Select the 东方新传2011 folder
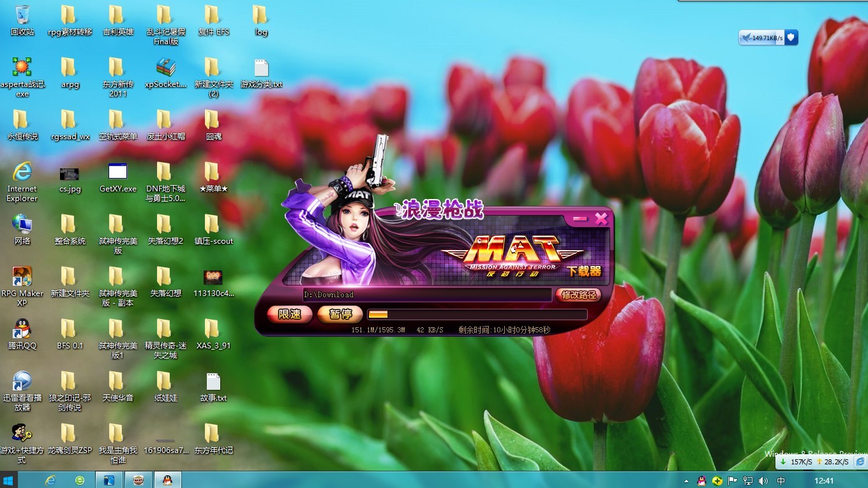Viewport: 868px width, 488px height. [118, 77]
